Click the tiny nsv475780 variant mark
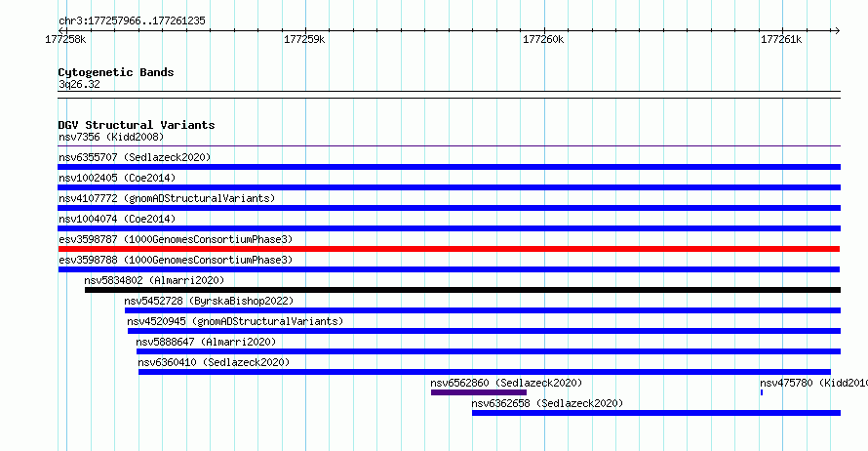 point(762,392)
